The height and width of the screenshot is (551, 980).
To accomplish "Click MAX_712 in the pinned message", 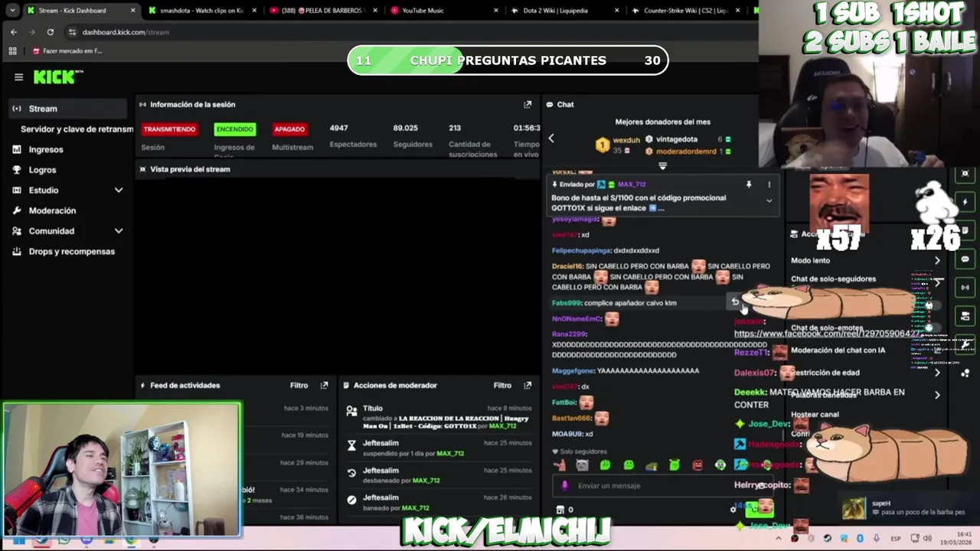I will [x=632, y=184].
